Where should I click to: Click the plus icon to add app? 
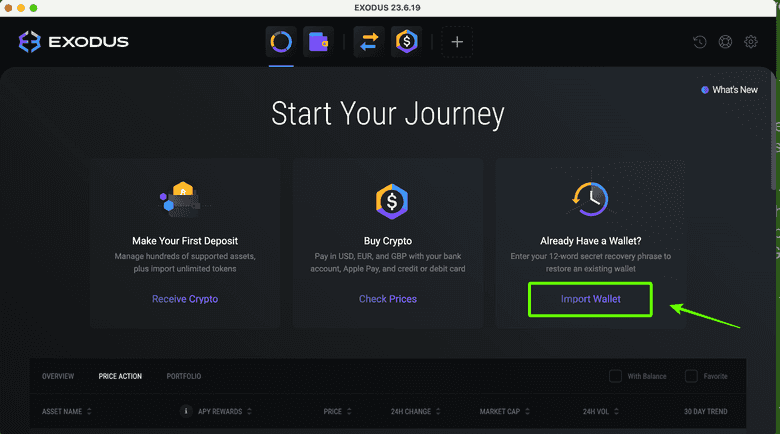click(x=457, y=42)
